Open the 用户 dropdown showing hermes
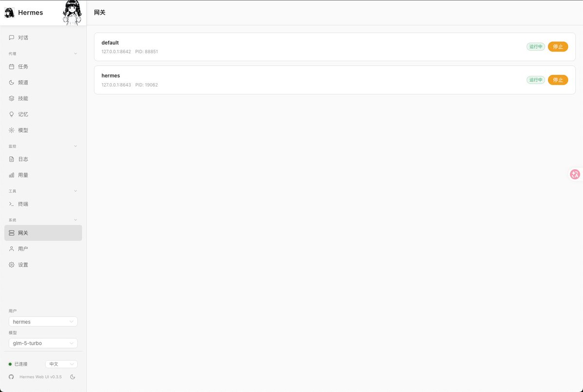 43,321
